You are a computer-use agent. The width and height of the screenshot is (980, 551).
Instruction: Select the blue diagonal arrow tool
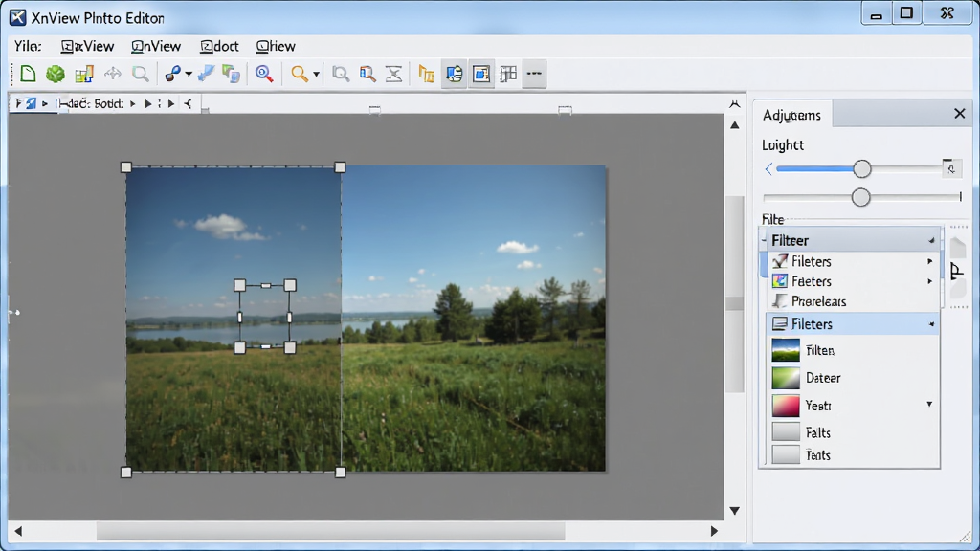(206, 74)
